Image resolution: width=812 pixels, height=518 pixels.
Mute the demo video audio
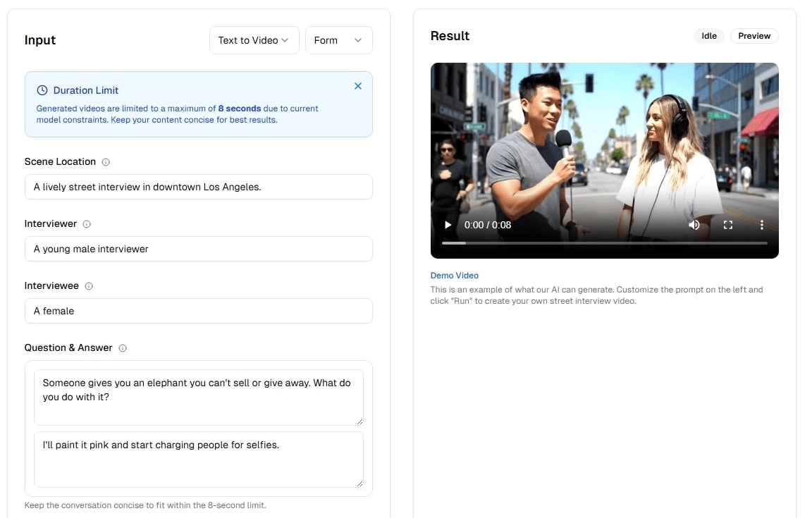(x=694, y=224)
